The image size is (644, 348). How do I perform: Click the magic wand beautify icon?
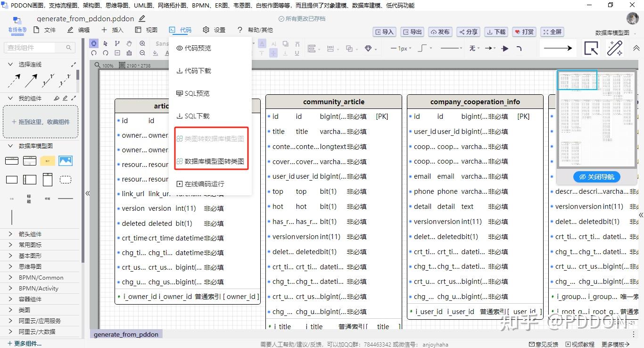[x=615, y=48]
